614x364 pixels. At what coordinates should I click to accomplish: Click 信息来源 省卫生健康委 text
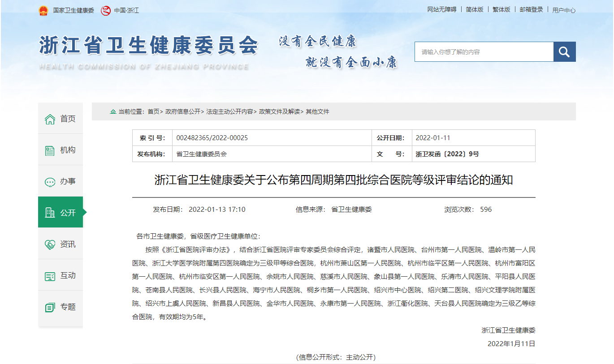334,210
